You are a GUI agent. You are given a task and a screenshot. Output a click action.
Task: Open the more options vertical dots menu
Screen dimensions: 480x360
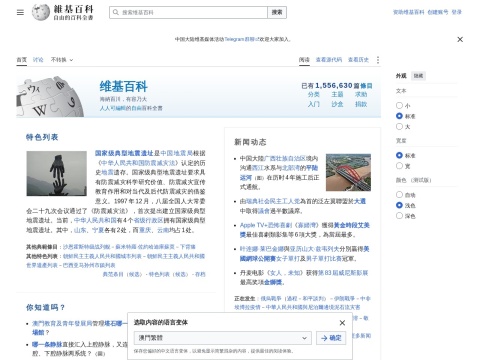point(378,60)
